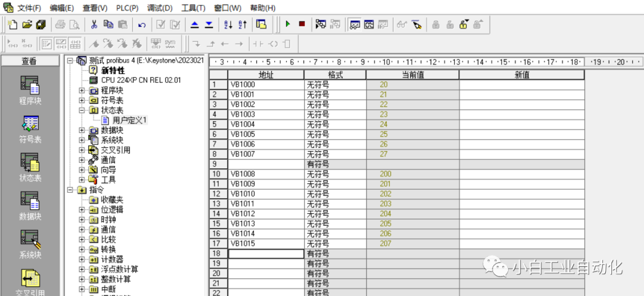Open 状态表 in the navigation bar
This screenshot has width=644, height=296.
point(30,168)
